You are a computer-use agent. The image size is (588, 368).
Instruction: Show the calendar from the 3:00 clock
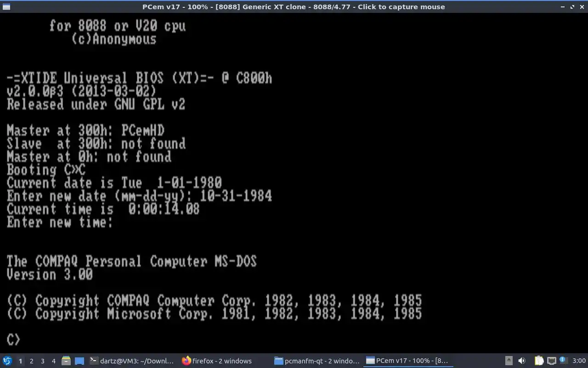pos(579,361)
